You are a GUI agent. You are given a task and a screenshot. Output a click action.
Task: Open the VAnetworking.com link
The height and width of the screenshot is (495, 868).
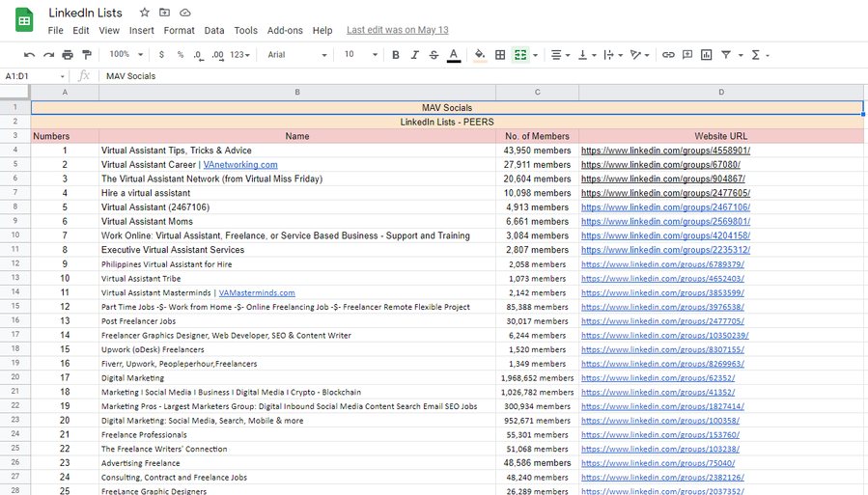click(x=240, y=165)
